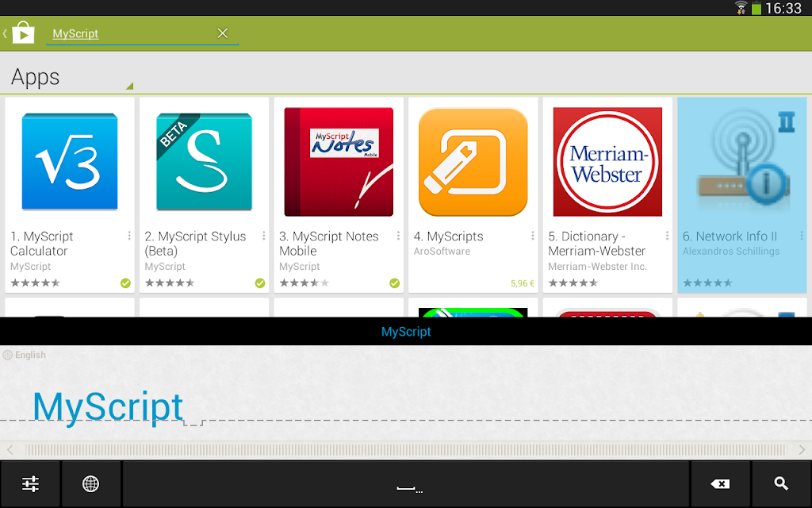Tap the 5,96 € price label
812x508 pixels.
522,283
